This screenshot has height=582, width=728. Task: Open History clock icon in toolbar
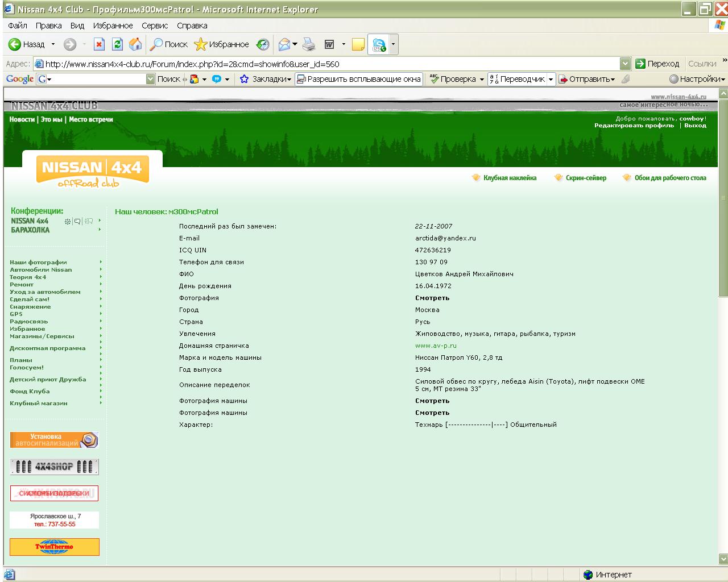point(262,44)
